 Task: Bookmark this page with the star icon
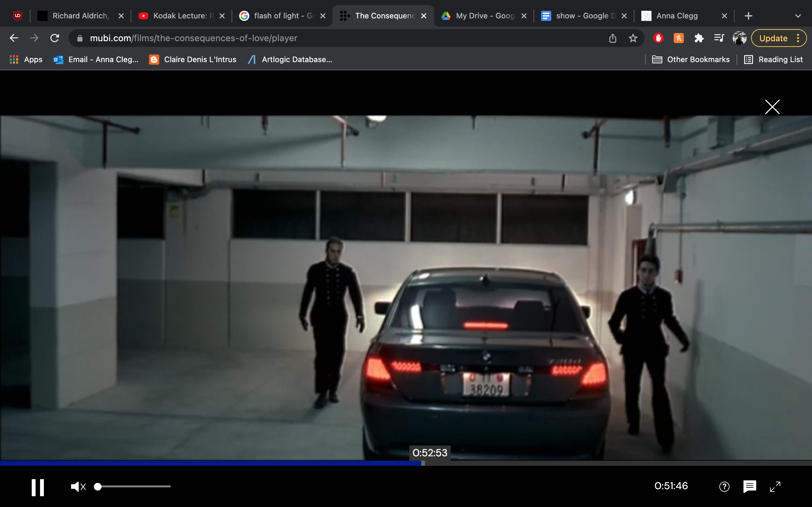[x=633, y=38]
